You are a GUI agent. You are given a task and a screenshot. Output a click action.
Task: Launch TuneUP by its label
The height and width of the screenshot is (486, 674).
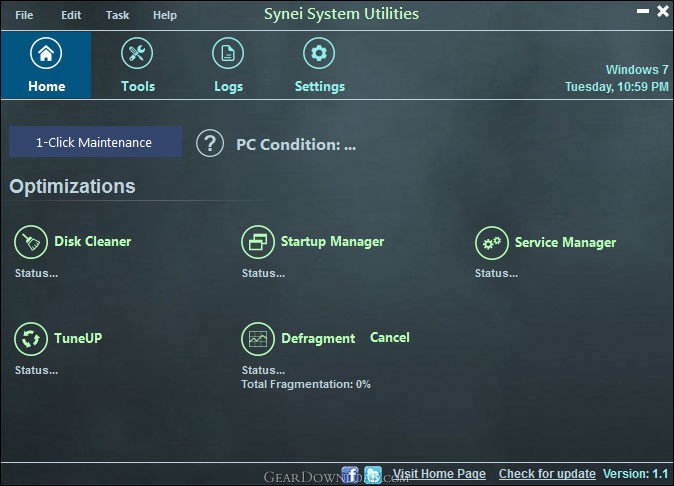pyautogui.click(x=78, y=338)
